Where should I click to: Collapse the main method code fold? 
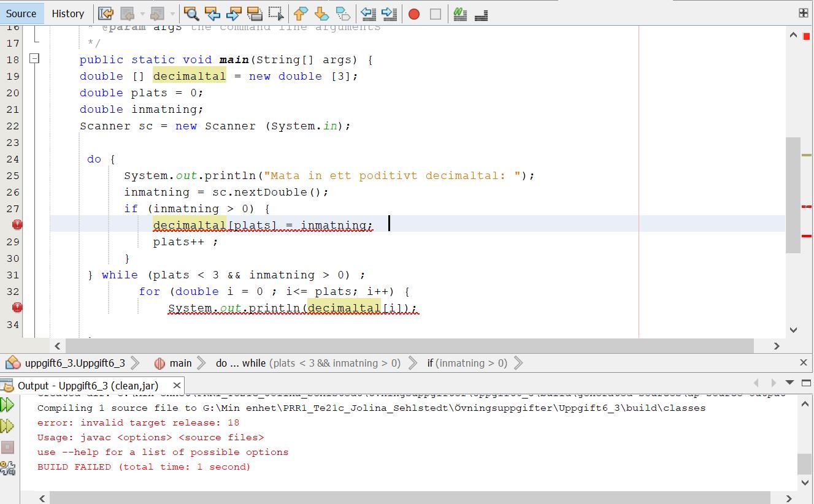tap(35, 59)
